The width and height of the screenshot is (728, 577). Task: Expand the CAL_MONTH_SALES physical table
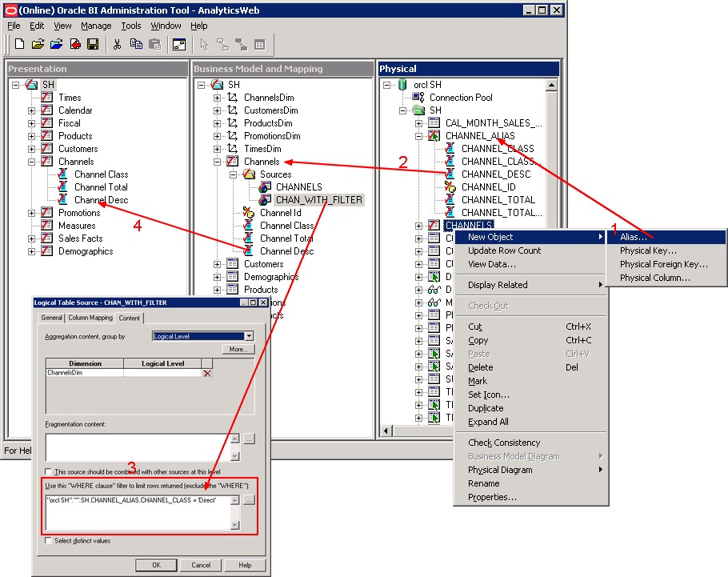(418, 123)
